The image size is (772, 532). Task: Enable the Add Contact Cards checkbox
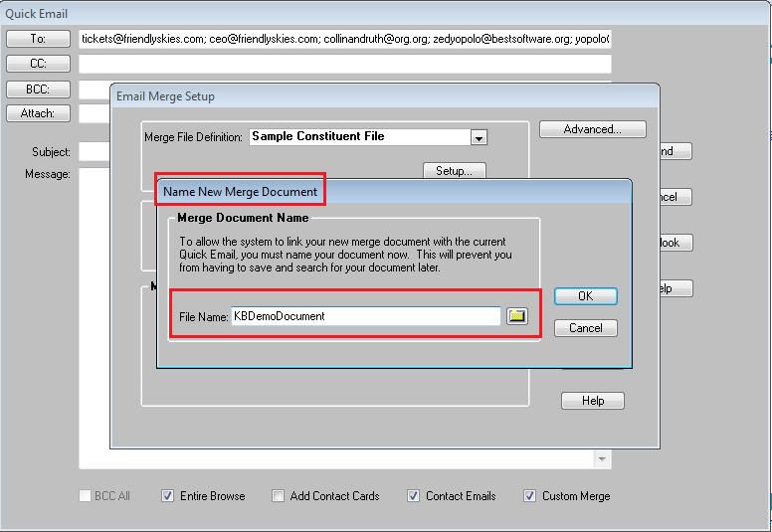279,495
